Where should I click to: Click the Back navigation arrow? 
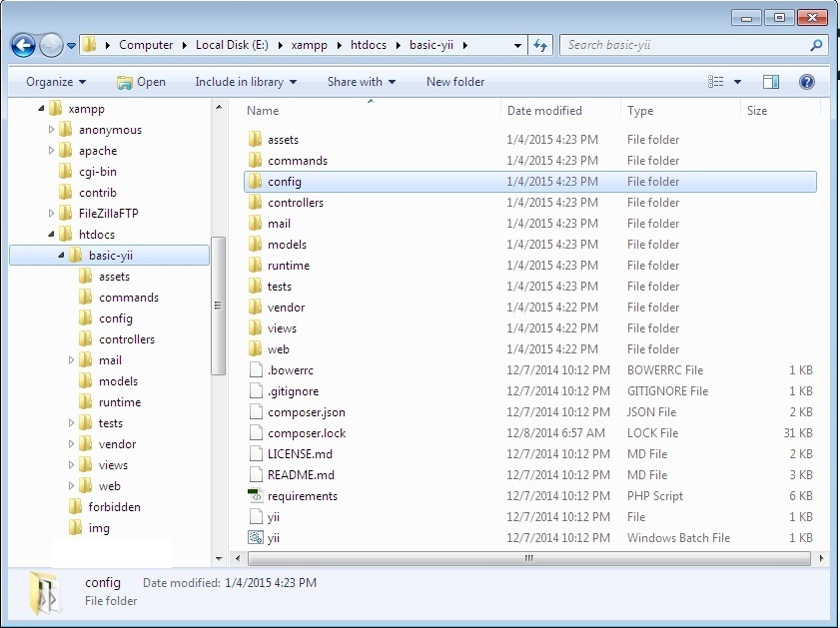[21, 44]
